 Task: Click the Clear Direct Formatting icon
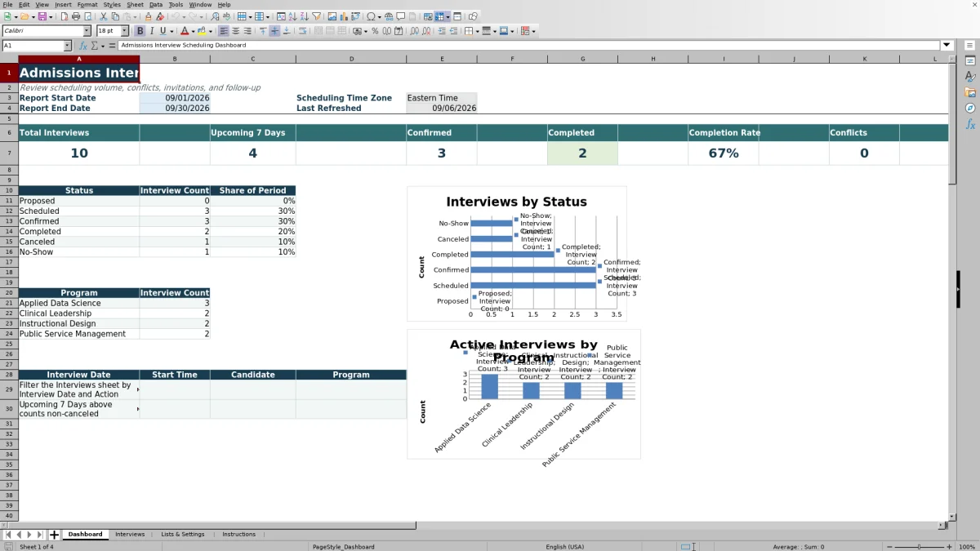pyautogui.click(x=160, y=16)
